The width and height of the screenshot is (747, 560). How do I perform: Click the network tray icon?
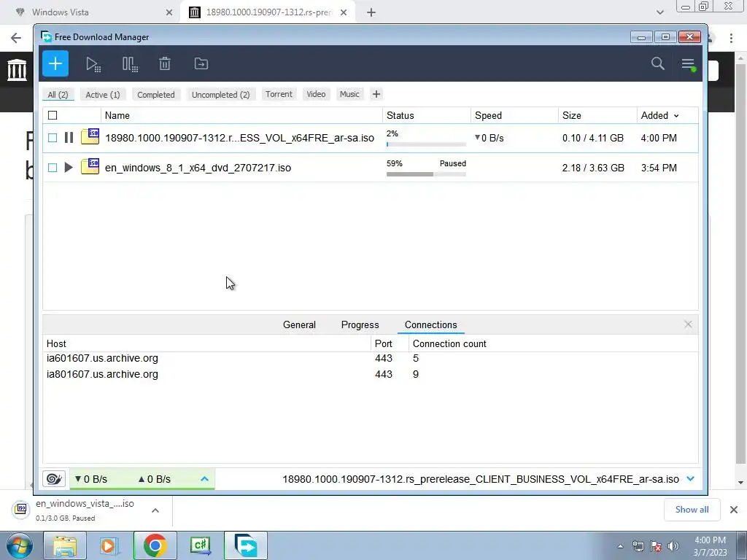[638, 546]
